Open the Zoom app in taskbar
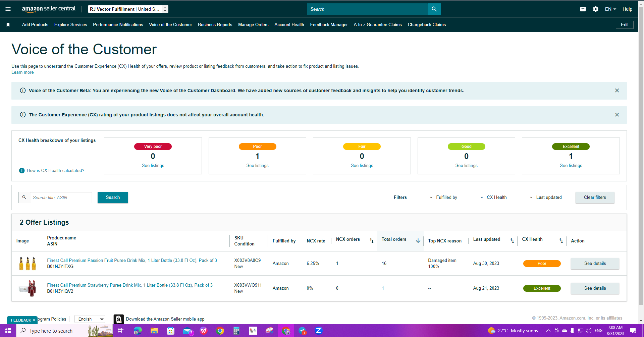Viewport: 644px width, 337px height. click(319, 331)
